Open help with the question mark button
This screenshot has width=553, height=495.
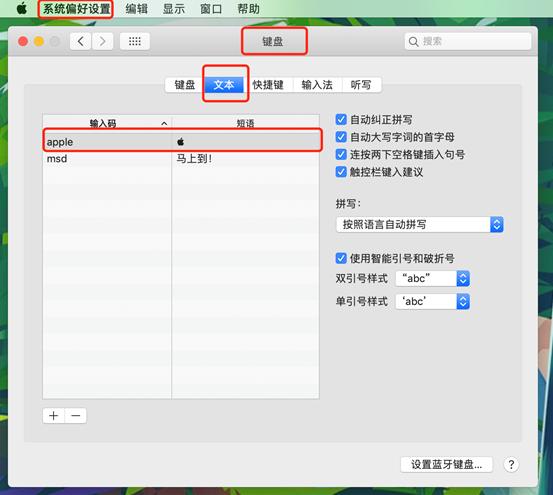click(511, 465)
